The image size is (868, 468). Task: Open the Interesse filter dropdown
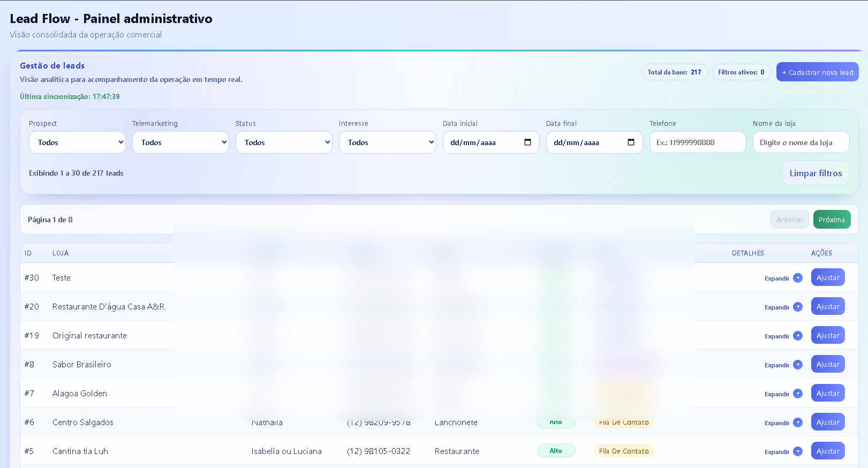(x=387, y=142)
